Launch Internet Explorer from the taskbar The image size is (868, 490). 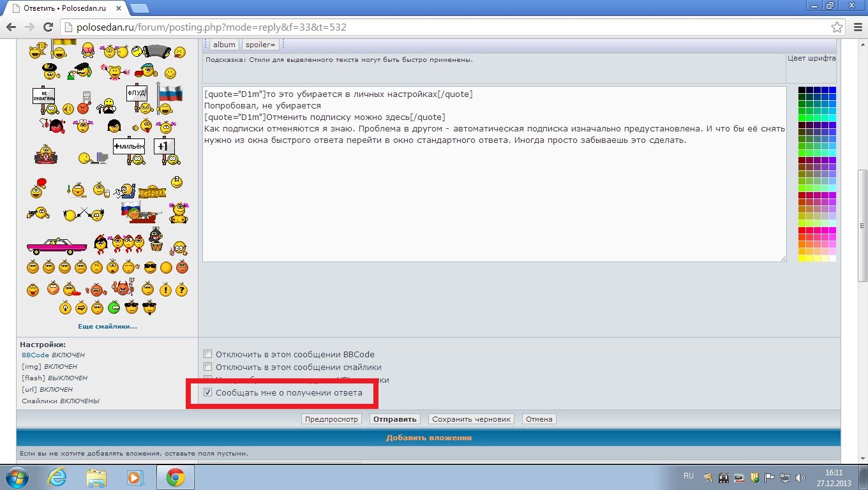click(57, 477)
